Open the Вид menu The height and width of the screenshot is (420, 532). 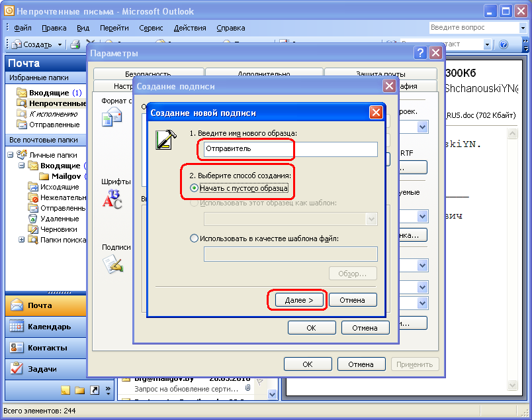click(83, 28)
